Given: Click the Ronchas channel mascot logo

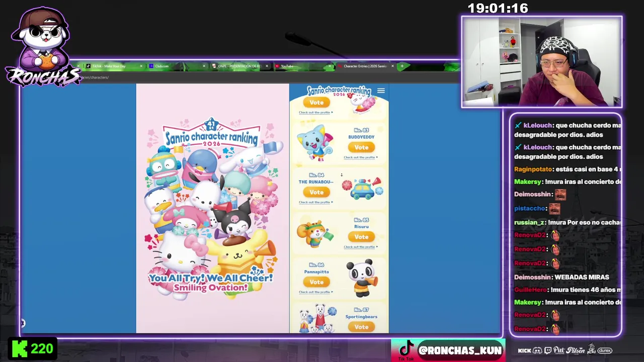Looking at the screenshot, I should tap(43, 46).
